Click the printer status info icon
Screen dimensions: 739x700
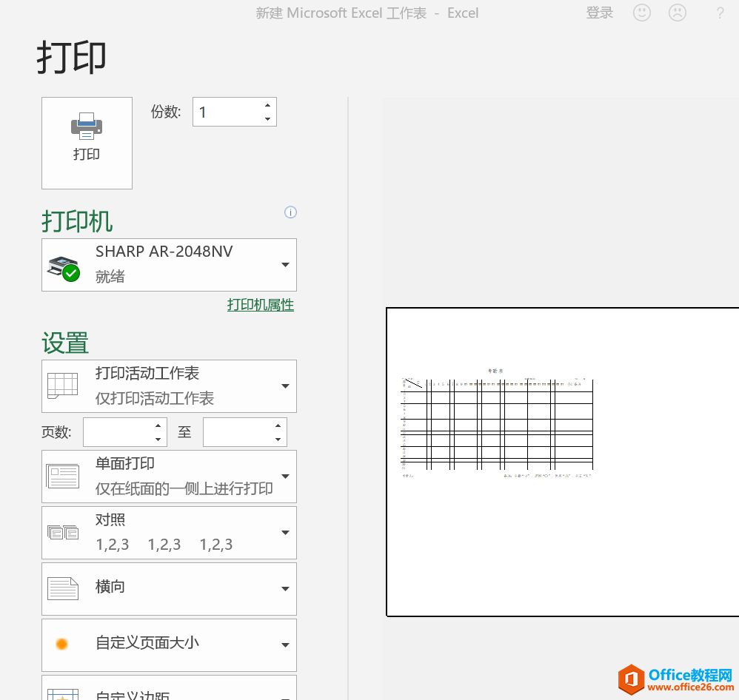pyautogui.click(x=290, y=212)
